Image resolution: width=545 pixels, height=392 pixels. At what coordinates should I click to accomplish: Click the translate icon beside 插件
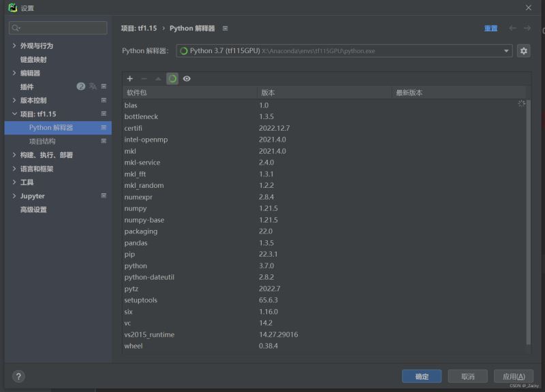tap(93, 86)
